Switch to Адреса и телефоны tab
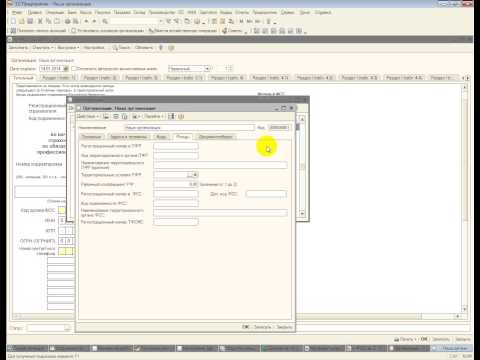The width and height of the screenshot is (480, 360). tap(128, 137)
